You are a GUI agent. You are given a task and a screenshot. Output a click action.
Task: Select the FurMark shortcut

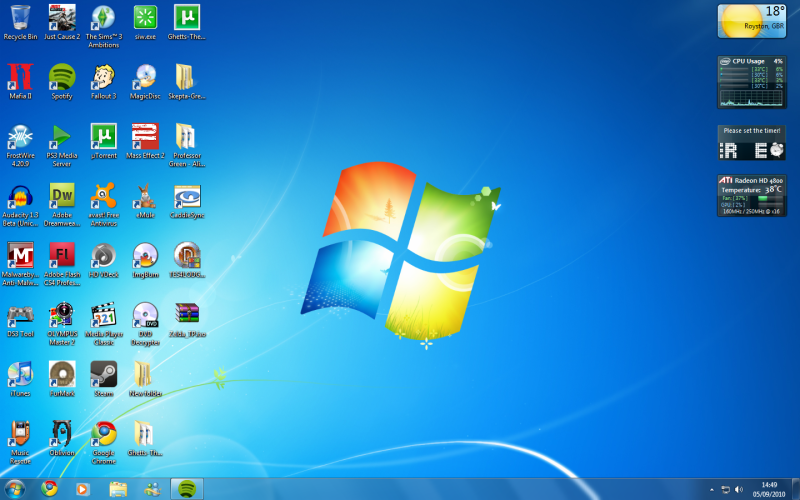coord(62,379)
